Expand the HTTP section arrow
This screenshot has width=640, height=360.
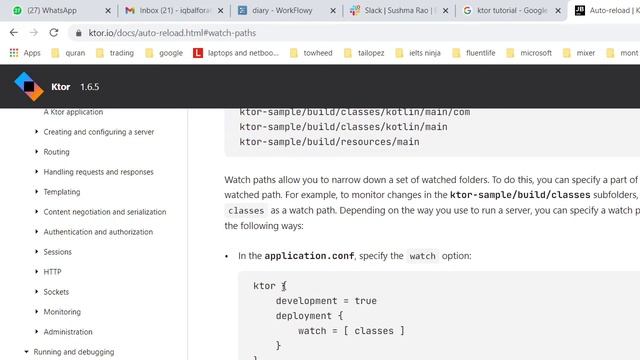click(36, 272)
